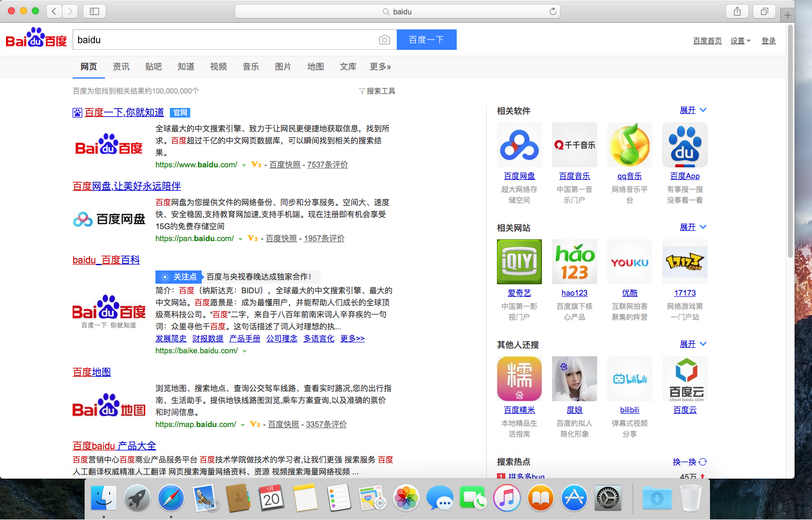Screen dimensions: 812x520
Task: Switch to the 资讯 tab
Action: coord(121,67)
